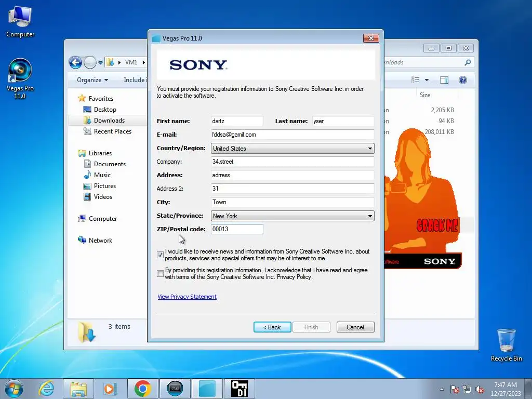
Task: Click the 208,011 KB file size entry
Action: pos(440,131)
